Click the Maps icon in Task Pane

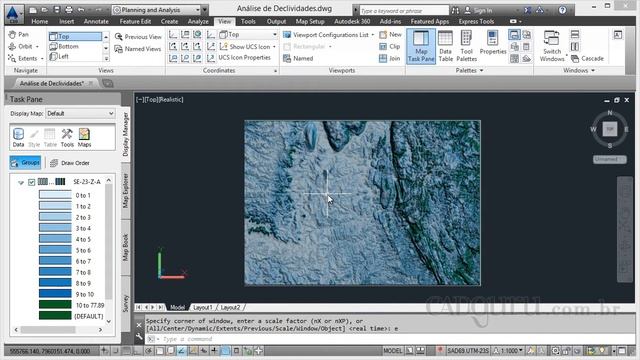pos(84,138)
